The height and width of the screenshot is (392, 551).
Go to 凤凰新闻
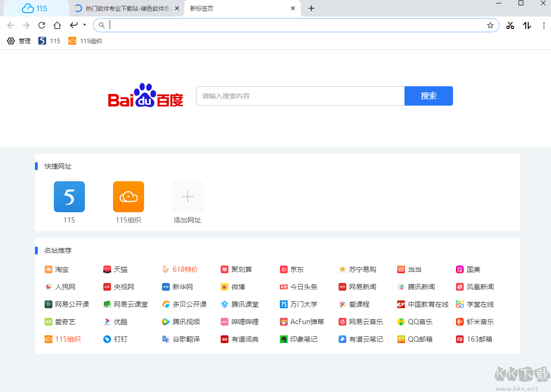tap(475, 287)
